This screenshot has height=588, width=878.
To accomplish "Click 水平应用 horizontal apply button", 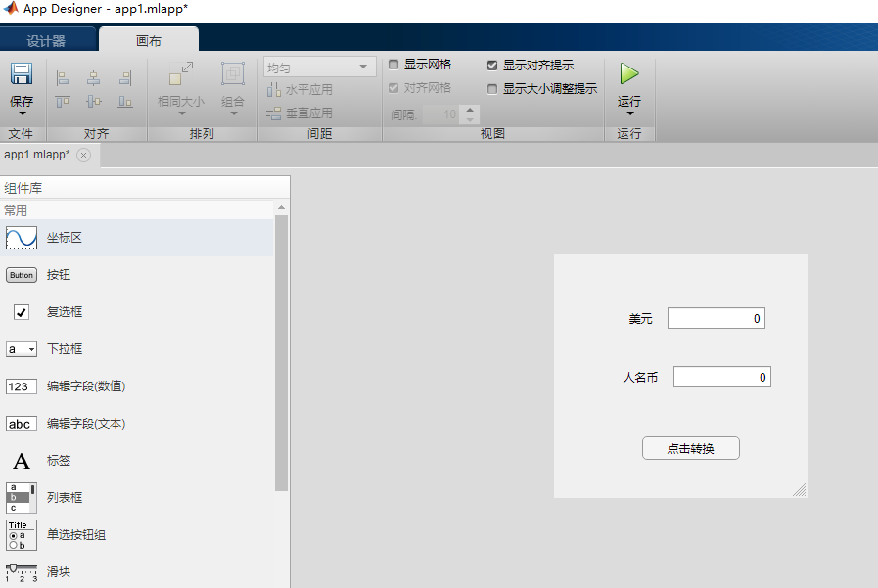I will (300, 89).
